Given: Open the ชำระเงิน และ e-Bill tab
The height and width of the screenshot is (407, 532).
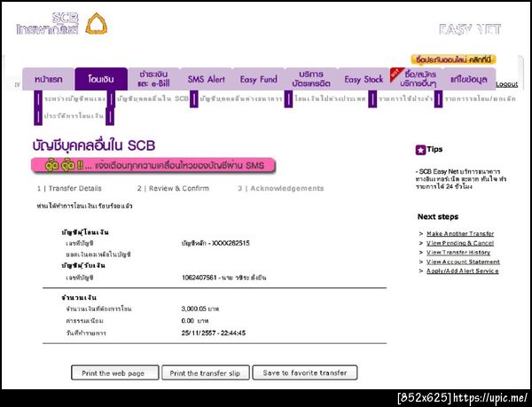Looking at the screenshot, I should tap(153, 79).
